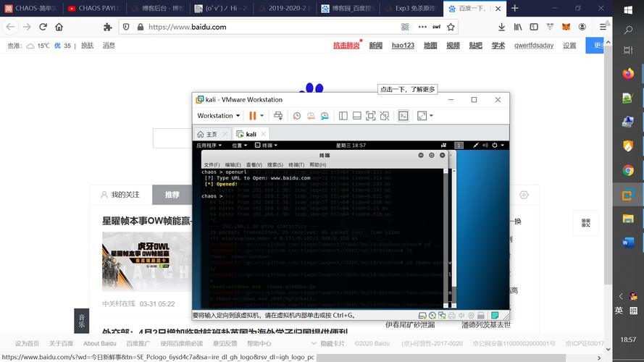The height and width of the screenshot is (362, 644).
Task: Open the Workstation menu dropdown
Action: [x=219, y=116]
